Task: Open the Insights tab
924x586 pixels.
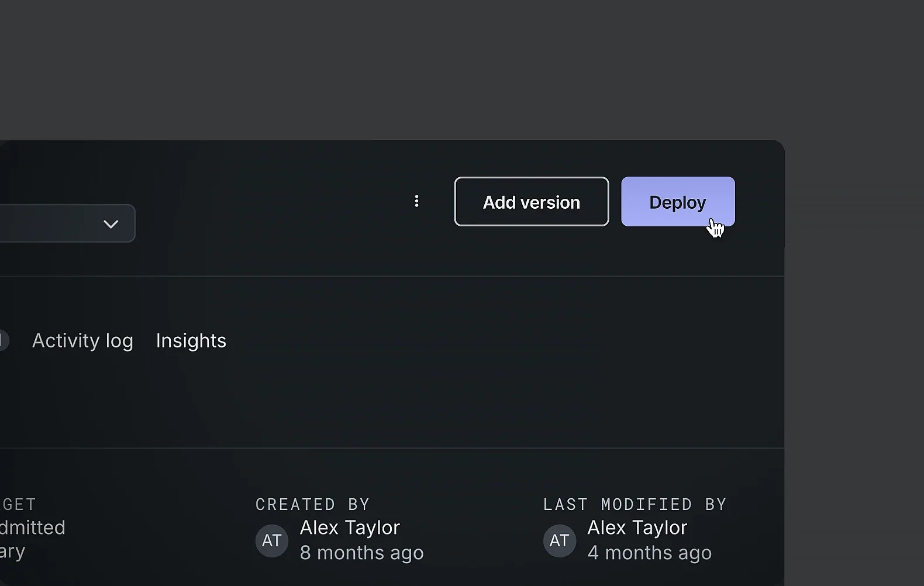Action: (191, 340)
